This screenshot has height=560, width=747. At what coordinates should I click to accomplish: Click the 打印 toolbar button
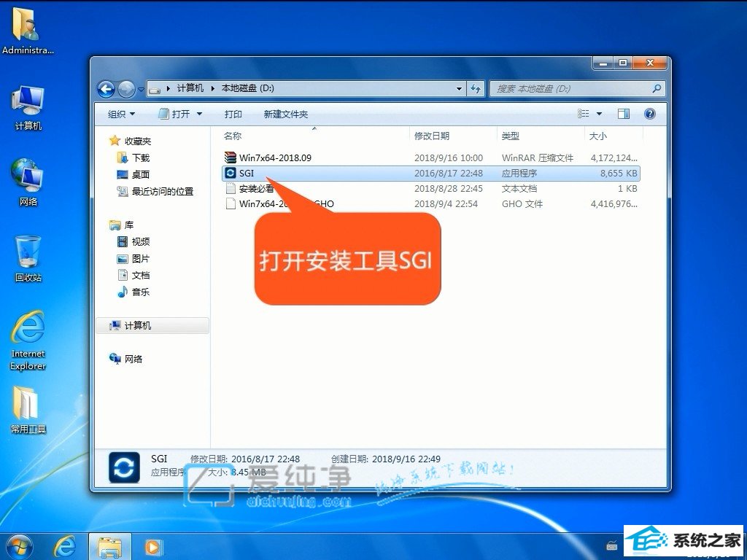[233, 114]
